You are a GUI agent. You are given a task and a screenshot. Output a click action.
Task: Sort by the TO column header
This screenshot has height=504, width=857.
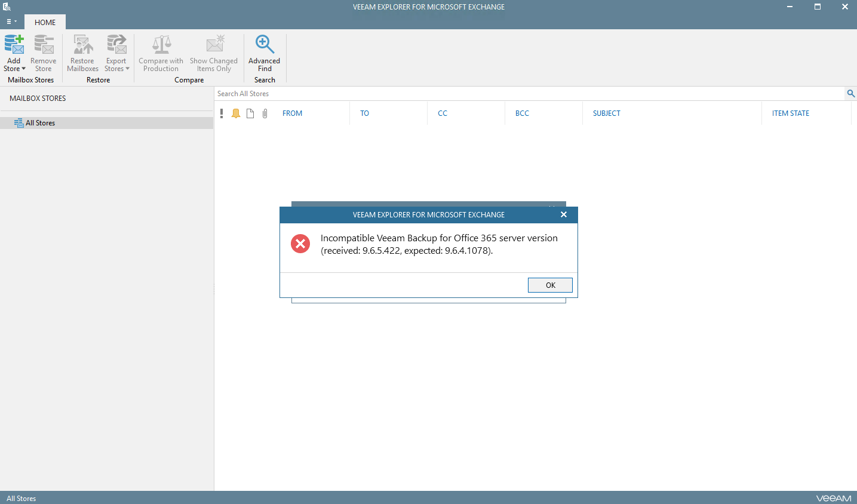pyautogui.click(x=364, y=113)
